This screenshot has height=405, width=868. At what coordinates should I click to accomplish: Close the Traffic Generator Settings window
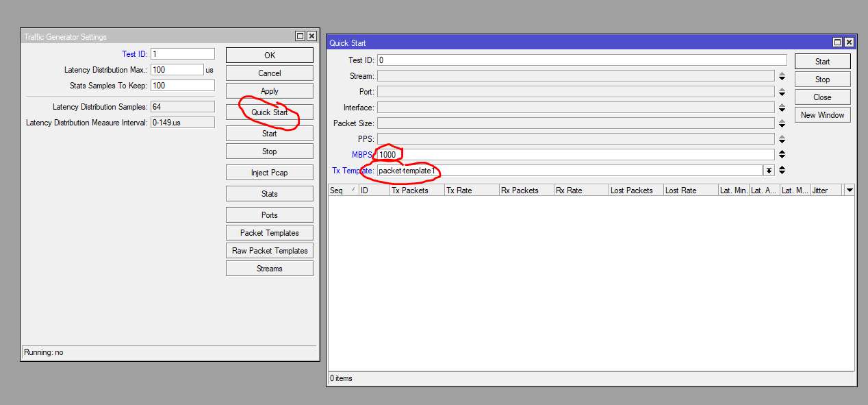coord(311,36)
